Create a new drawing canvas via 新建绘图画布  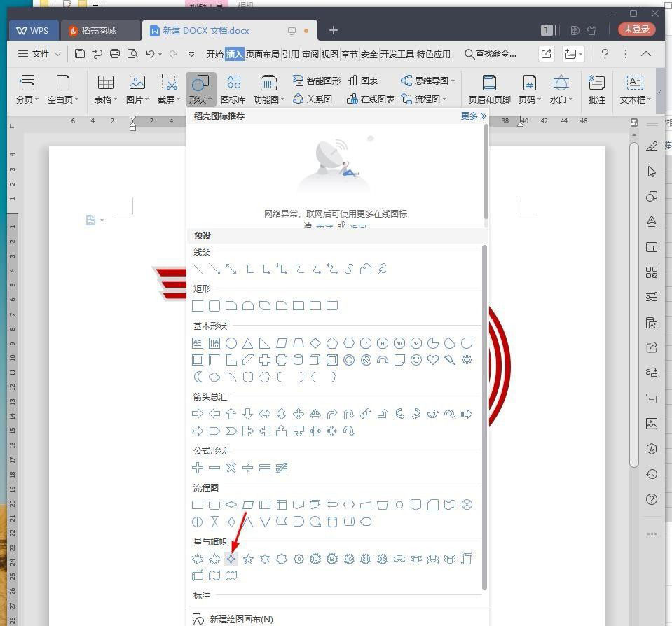pyautogui.click(x=241, y=619)
